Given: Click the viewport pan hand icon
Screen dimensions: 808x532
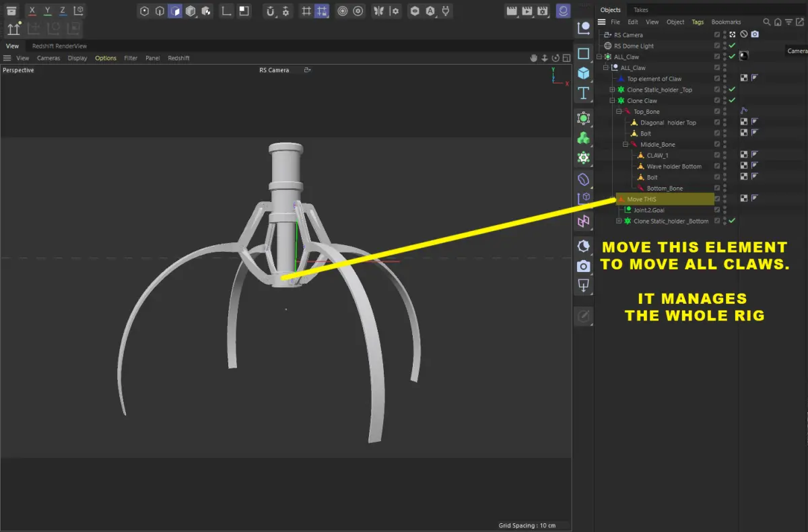Looking at the screenshot, I should pos(533,58).
